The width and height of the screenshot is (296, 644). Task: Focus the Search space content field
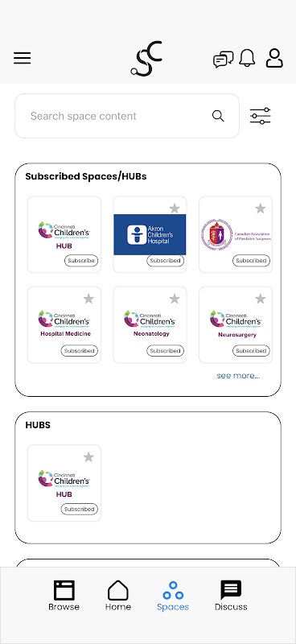[x=127, y=116]
